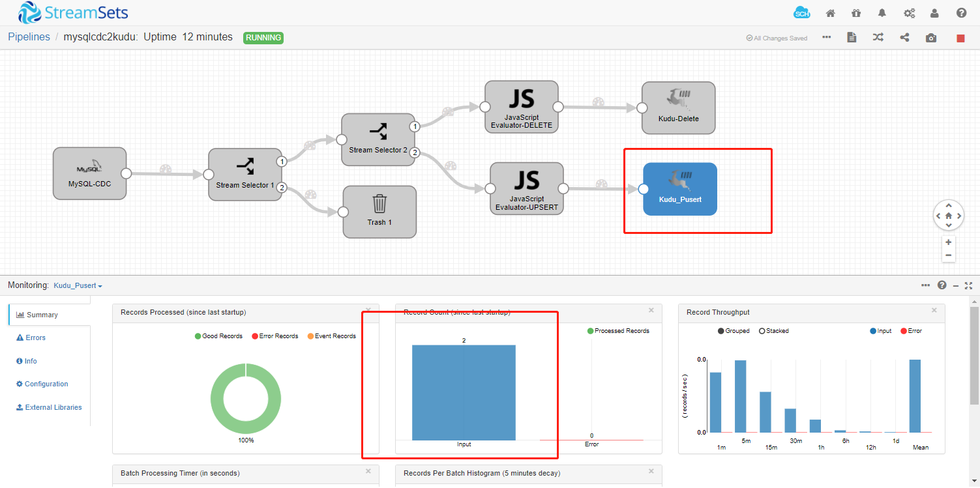
Task: Stop the pipeline with red square button
Action: pos(960,38)
